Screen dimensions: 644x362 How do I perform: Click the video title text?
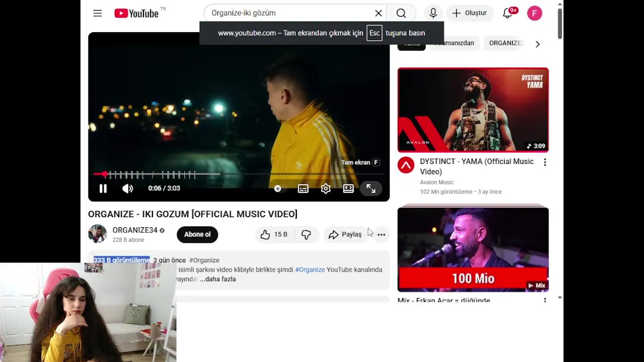(193, 214)
